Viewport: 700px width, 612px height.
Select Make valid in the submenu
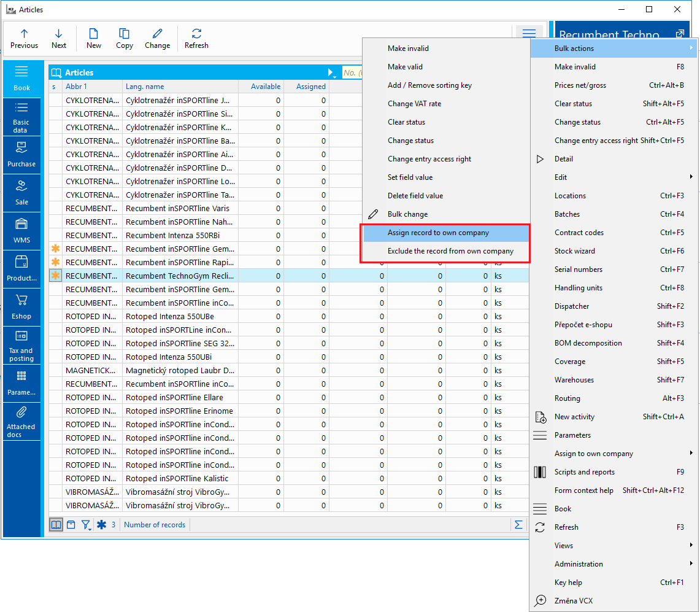[x=445, y=66]
